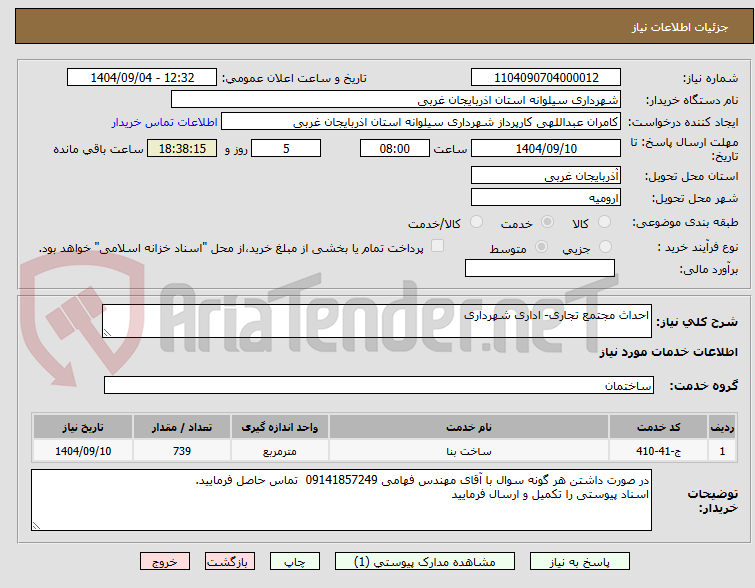Select the کالا/خدمت radio button

476,222
